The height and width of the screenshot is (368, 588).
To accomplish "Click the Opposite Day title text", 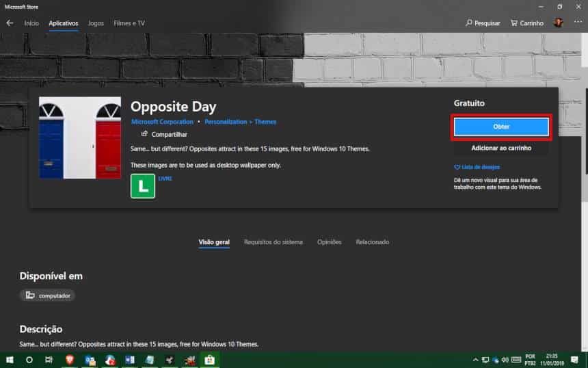I will click(x=173, y=107).
